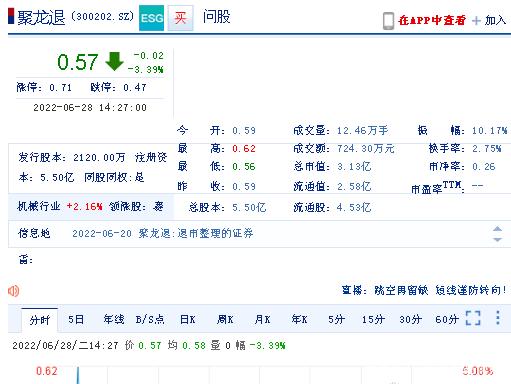Open 机械行业 sector link

tap(39, 206)
